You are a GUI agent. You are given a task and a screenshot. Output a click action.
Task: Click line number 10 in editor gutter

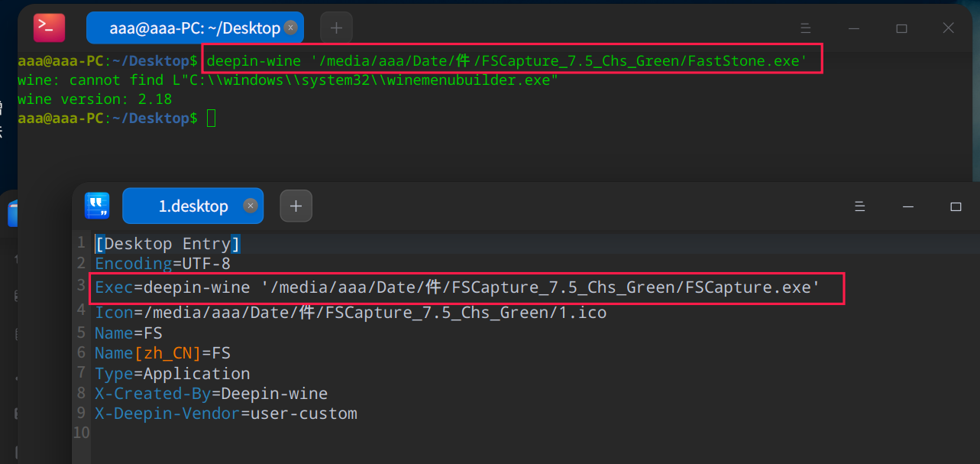point(82,433)
